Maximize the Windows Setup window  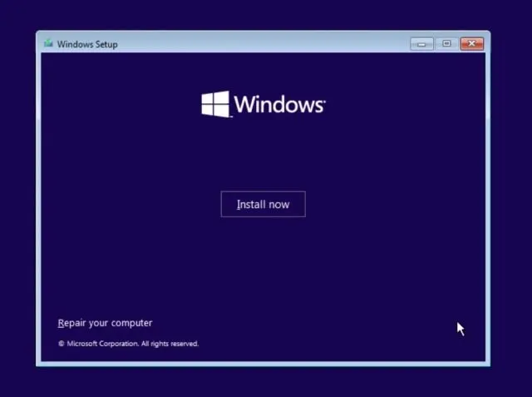click(446, 44)
